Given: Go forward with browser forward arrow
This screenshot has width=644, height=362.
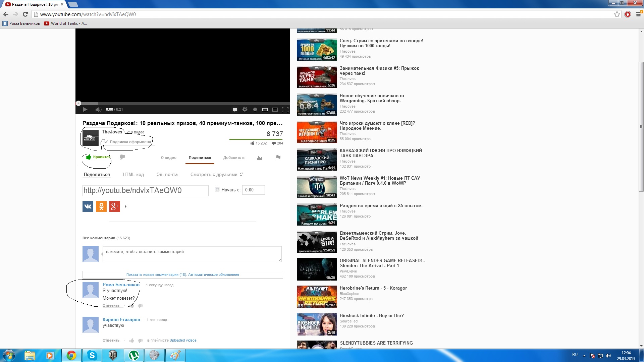Looking at the screenshot, I should [x=15, y=14].
